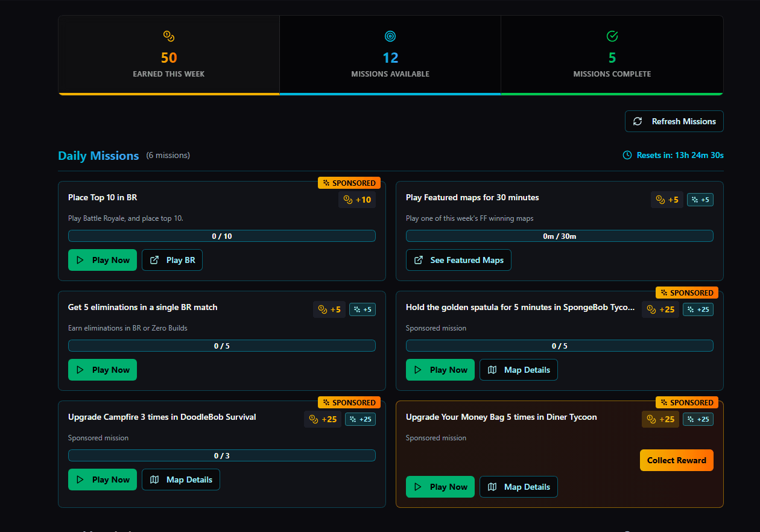Screen dimensions: 760x532
Task: Click Sponsored tag on Place Top 10 card
Action: [349, 183]
